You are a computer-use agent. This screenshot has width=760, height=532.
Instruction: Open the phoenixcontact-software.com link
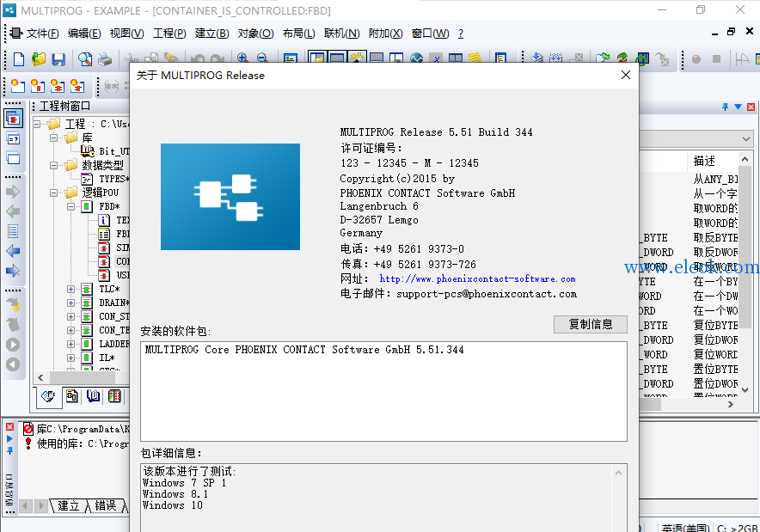(x=477, y=278)
